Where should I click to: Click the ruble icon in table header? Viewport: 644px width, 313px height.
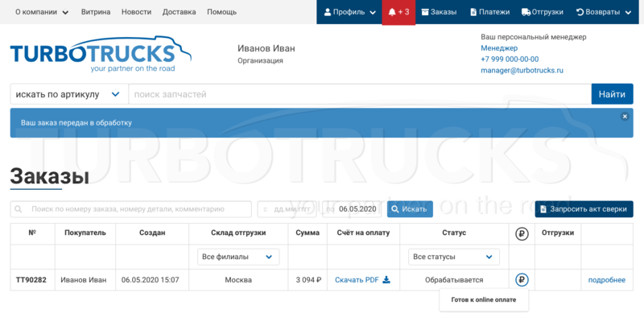point(522,233)
